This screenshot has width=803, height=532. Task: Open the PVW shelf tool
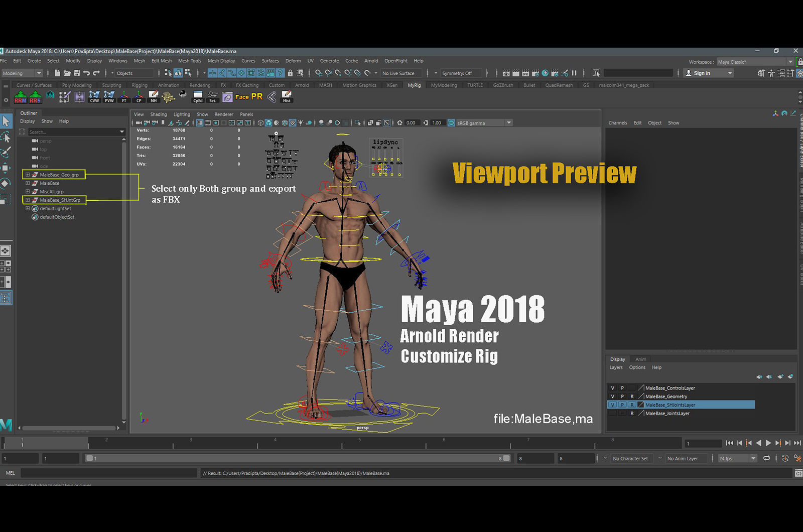[109, 97]
